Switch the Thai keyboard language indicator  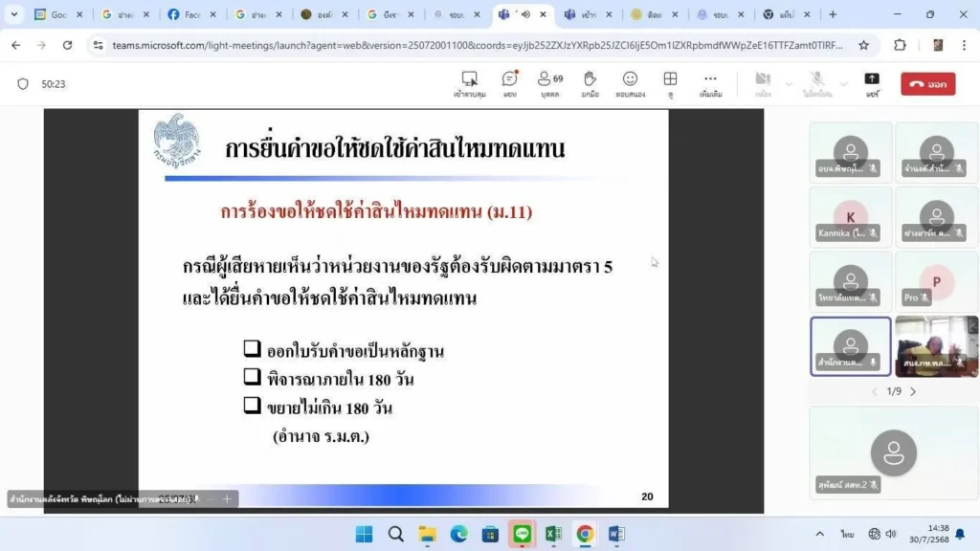coord(848,534)
